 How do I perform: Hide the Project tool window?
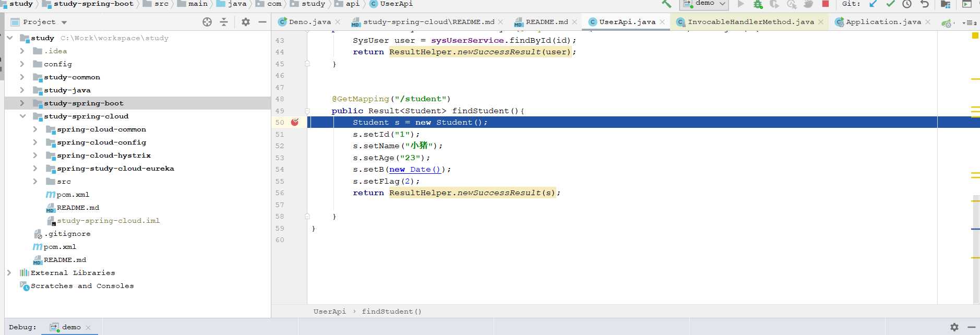tap(262, 22)
